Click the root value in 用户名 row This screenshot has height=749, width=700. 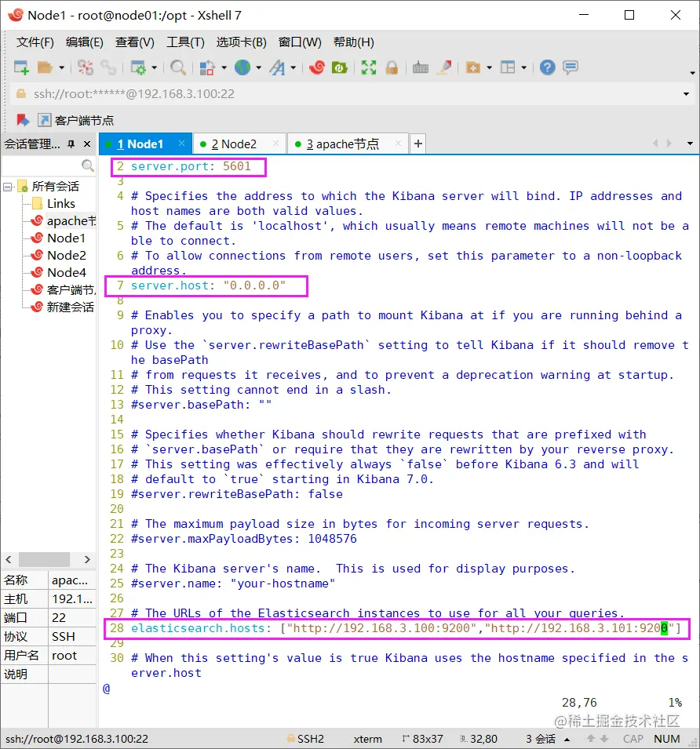[64, 656]
